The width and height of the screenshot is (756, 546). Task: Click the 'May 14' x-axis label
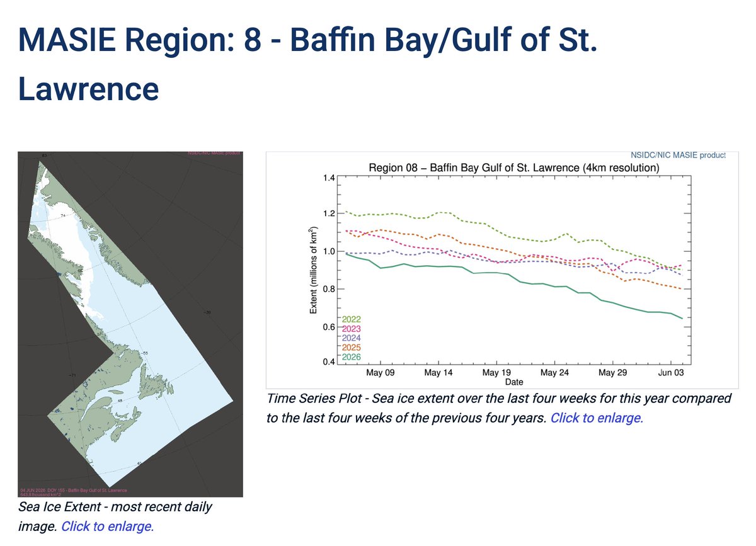(x=438, y=373)
